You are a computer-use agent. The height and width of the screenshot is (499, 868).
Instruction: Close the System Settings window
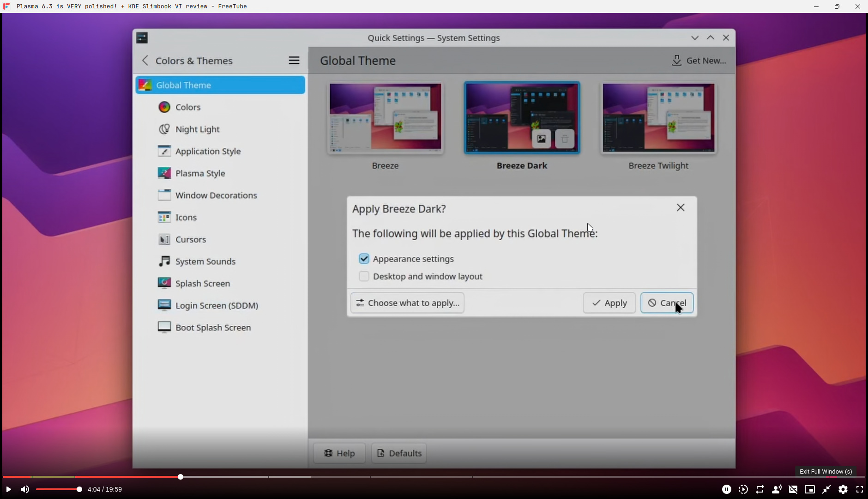click(726, 38)
